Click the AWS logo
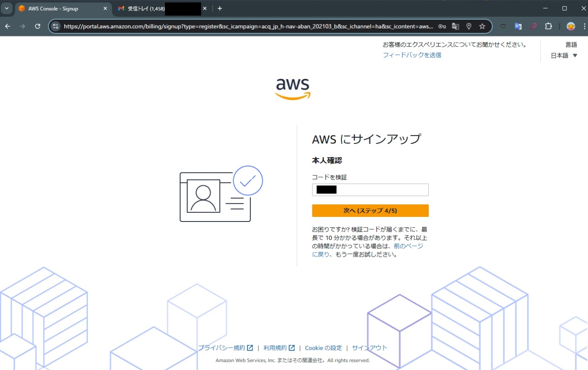This screenshot has height=370, width=588. tap(293, 89)
